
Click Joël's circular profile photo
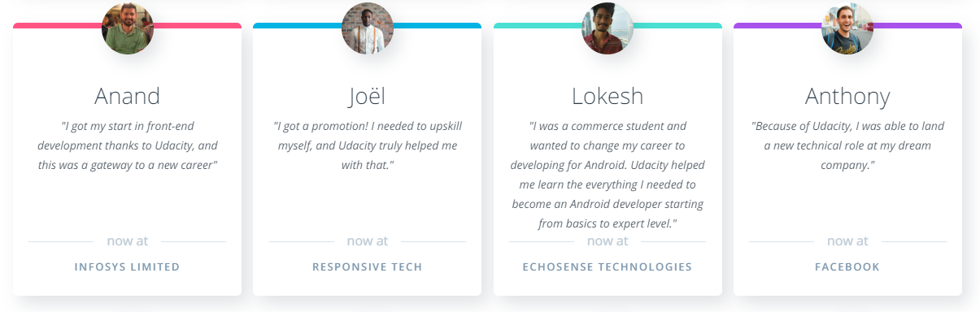pos(368,28)
